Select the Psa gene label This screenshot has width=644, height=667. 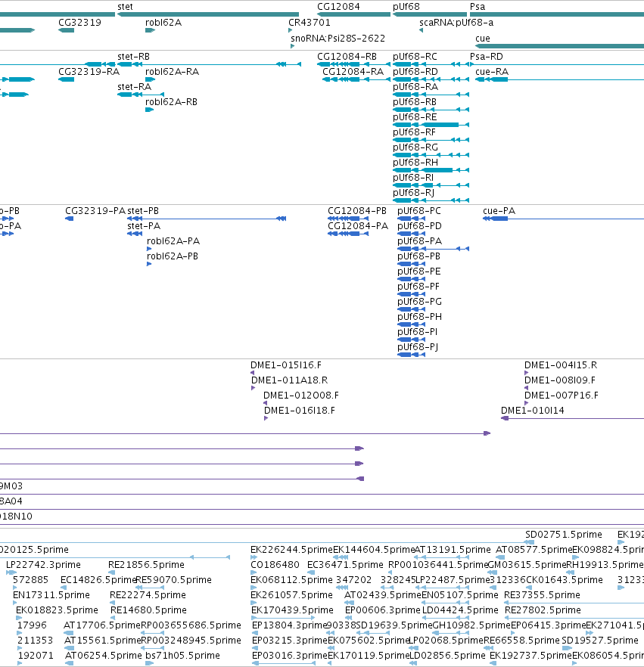click(x=478, y=6)
